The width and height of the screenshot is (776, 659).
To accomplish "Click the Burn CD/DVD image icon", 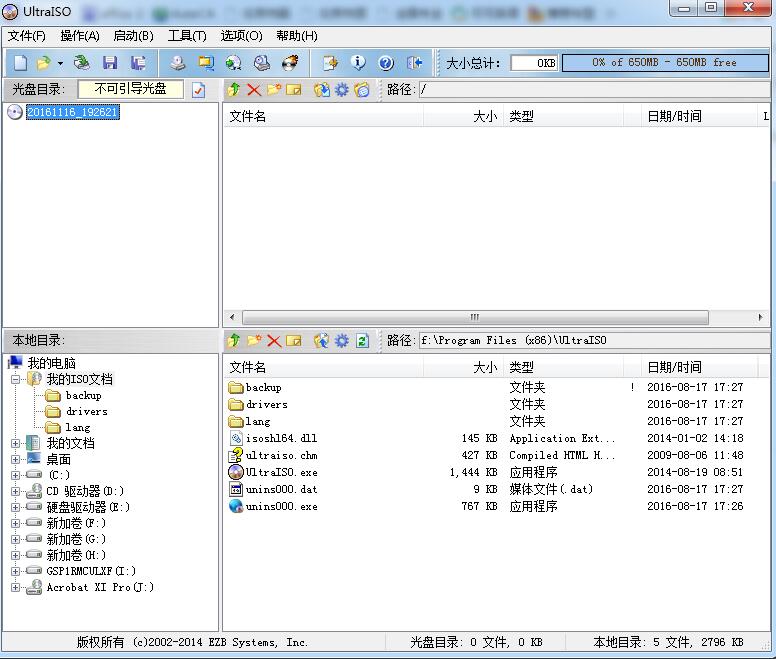I will pyautogui.click(x=290, y=63).
